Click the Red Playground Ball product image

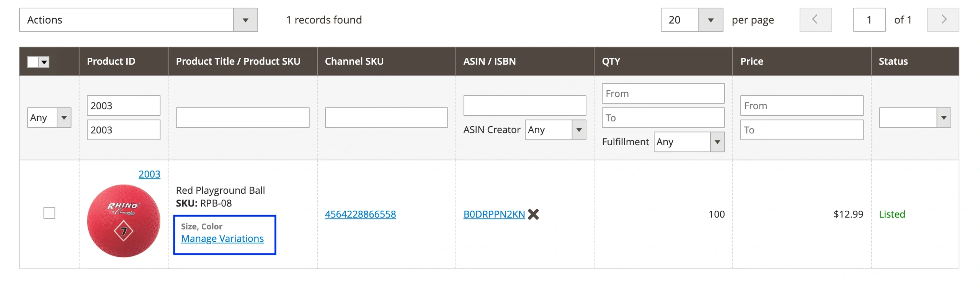pyautogui.click(x=123, y=221)
